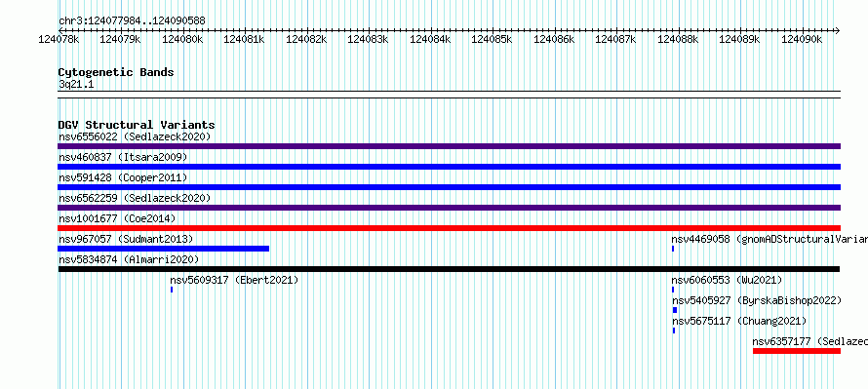Select the nsv6556022 purple variant bar
This screenshot has width=868, height=389.
coord(449,146)
